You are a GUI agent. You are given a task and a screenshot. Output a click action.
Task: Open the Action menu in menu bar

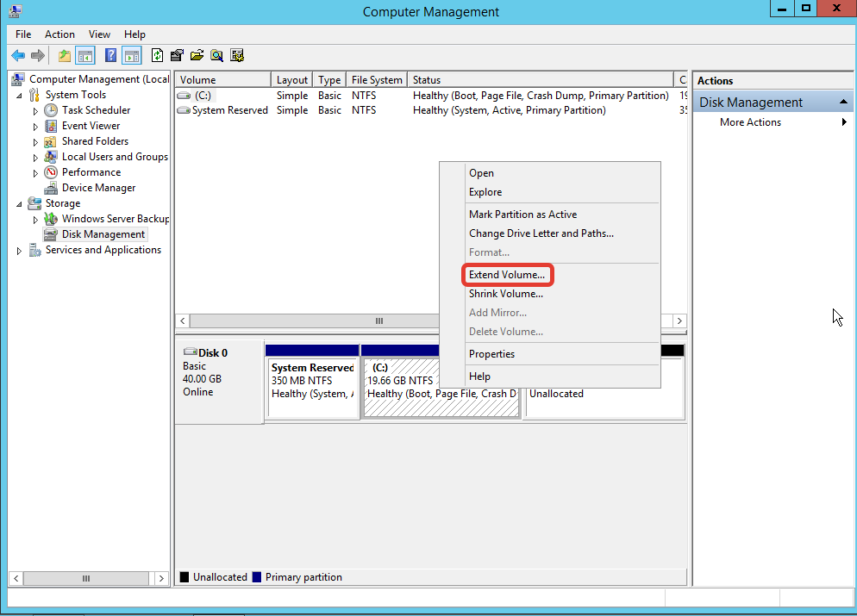(59, 34)
